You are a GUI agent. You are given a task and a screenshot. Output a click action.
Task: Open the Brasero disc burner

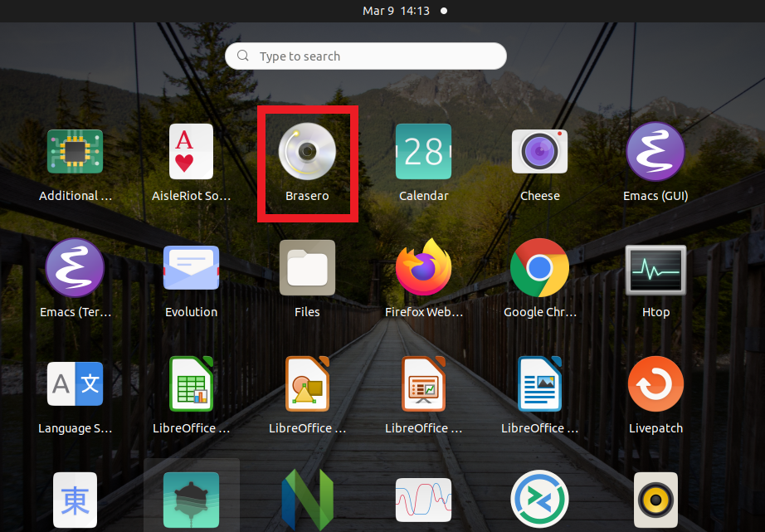coord(307,152)
